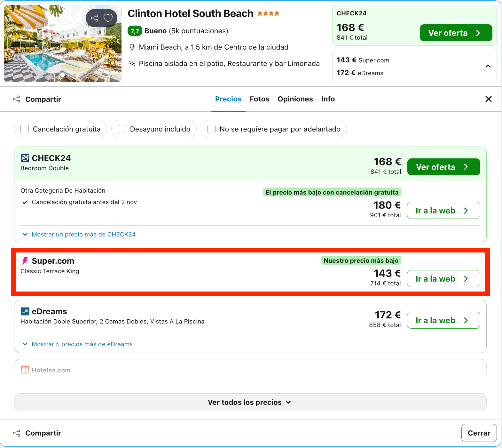
Task: Click the top Compartir link
Action: coord(43,99)
